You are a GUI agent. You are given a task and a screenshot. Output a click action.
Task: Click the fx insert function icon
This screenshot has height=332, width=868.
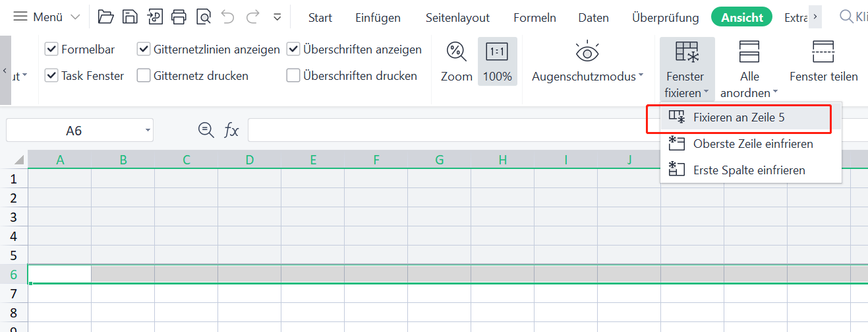click(231, 130)
